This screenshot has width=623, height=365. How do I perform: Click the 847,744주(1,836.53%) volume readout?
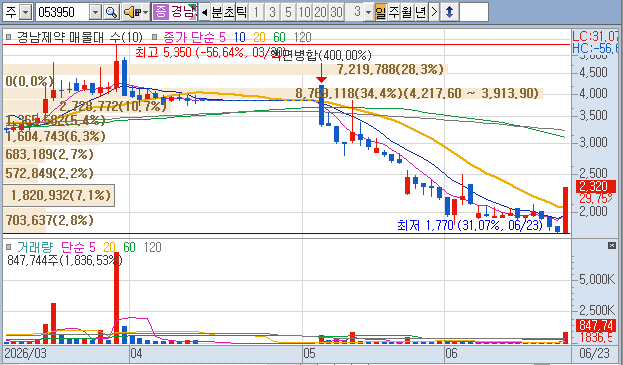65,261
